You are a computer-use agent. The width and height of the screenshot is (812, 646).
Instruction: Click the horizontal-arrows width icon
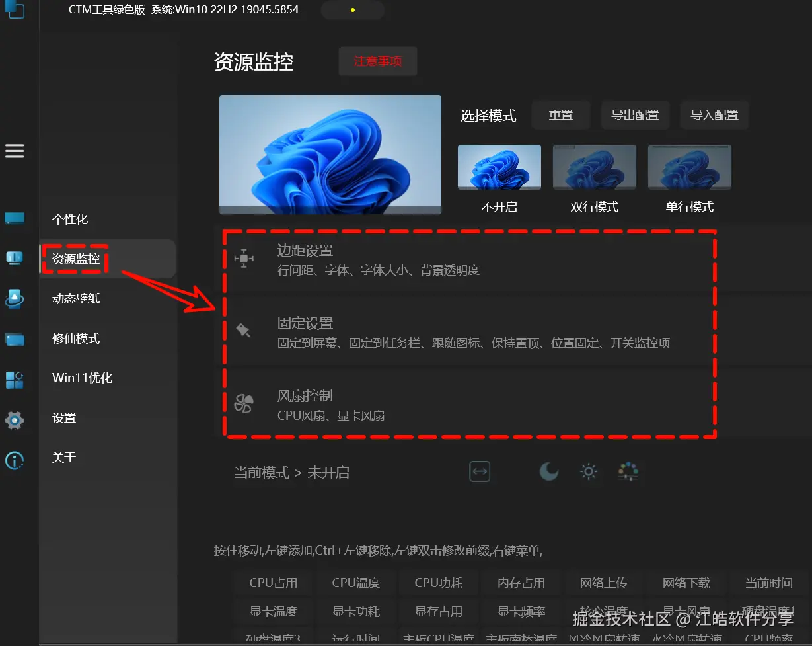(480, 471)
